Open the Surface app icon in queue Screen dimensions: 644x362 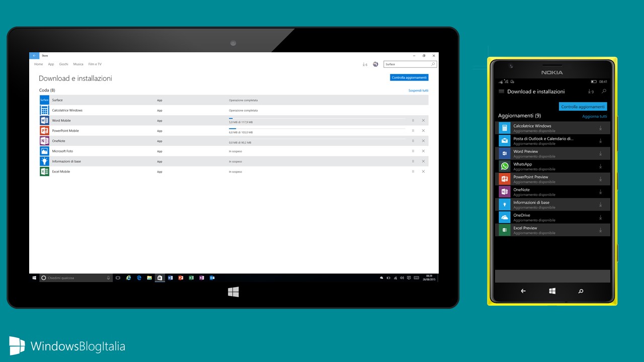pos(44,100)
